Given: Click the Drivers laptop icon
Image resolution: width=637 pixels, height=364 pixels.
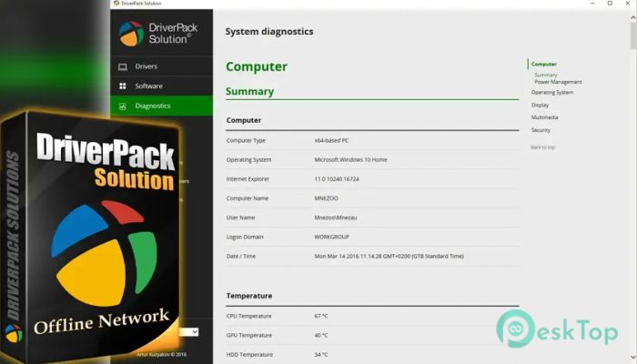Looking at the screenshot, I should pos(122,66).
